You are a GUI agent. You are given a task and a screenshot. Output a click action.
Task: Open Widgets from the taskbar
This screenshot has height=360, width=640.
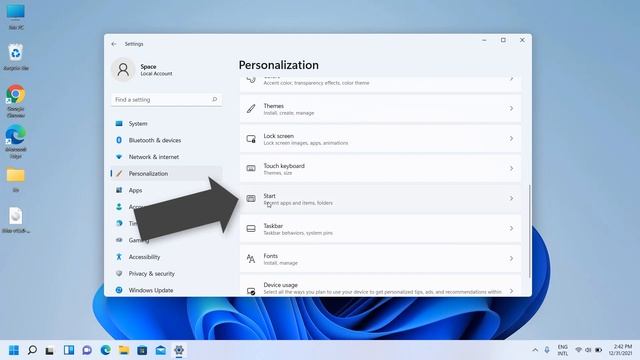(69, 350)
